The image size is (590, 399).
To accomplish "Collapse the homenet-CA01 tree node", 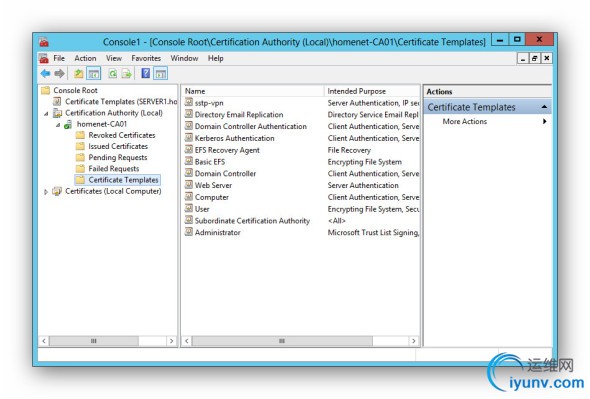I will click(58, 125).
